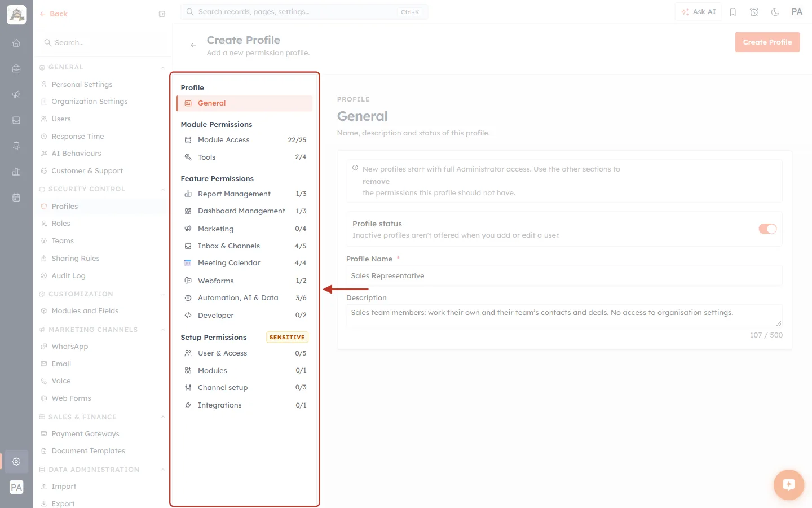
Task: Open User & Access setup permissions
Action: pyautogui.click(x=245, y=353)
